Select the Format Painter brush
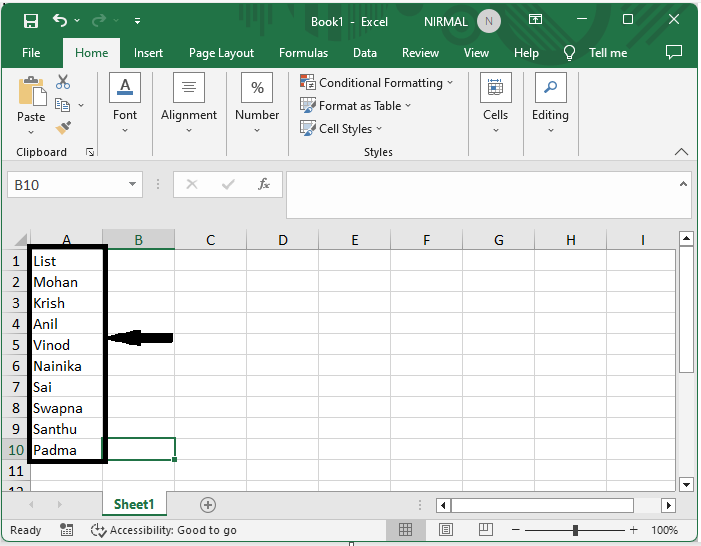Viewport: 701px width, 546px height. [x=63, y=128]
